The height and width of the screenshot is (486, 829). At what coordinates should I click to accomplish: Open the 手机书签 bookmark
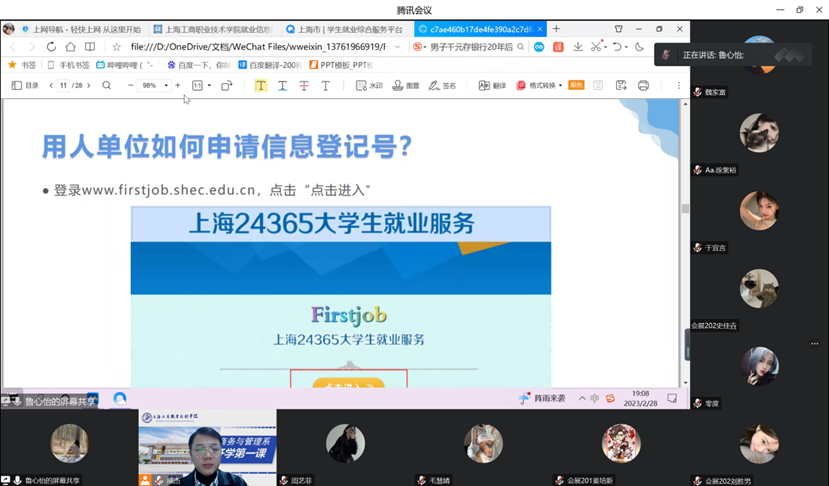pyautogui.click(x=68, y=65)
